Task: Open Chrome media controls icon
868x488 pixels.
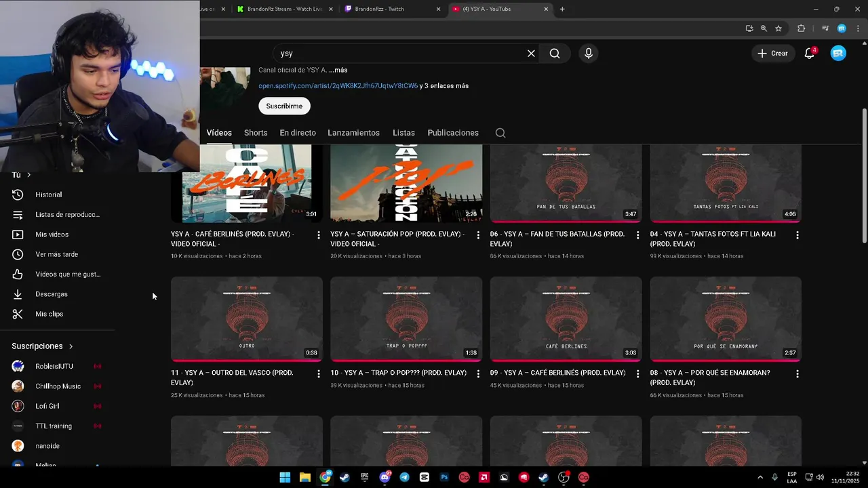Action: tap(825, 28)
